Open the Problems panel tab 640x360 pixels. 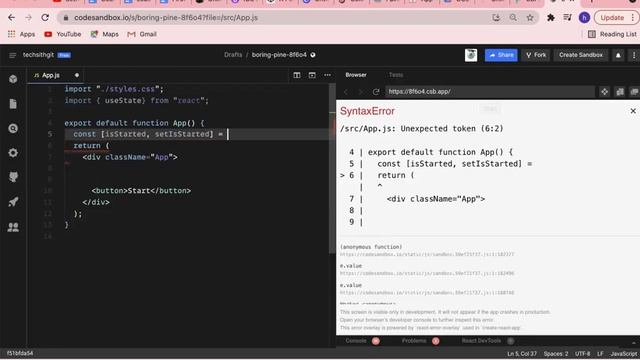click(x=413, y=341)
